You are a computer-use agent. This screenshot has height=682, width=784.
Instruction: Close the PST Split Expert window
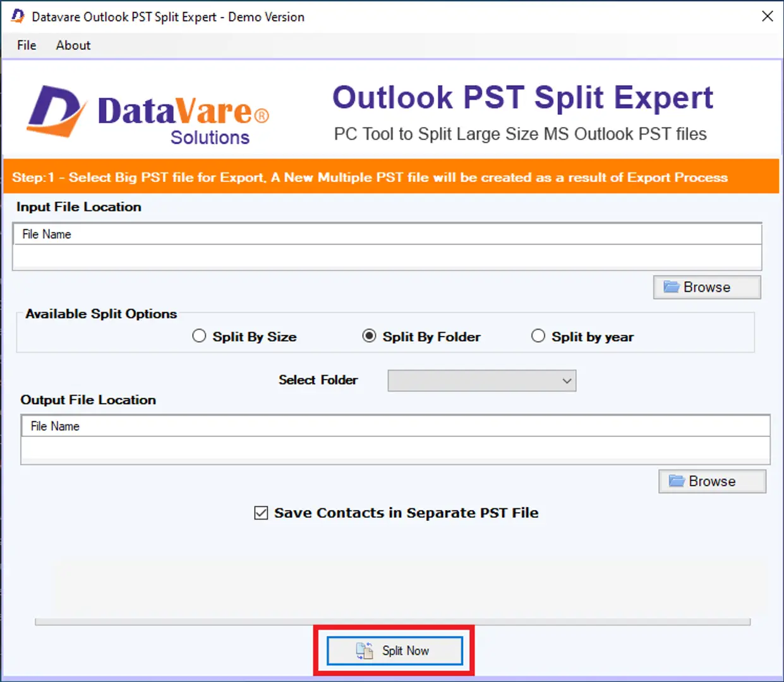pos(767,16)
